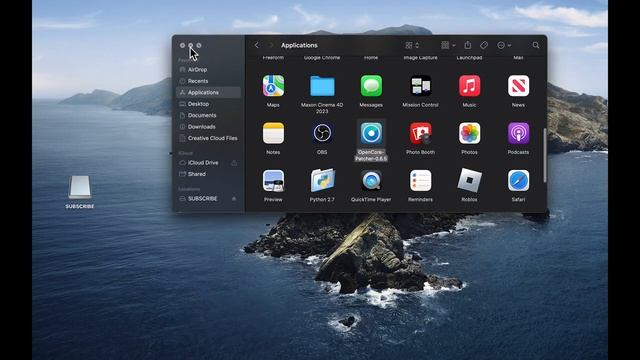640x360 pixels.
Task: Select the OBS app icon
Action: [x=322, y=133]
